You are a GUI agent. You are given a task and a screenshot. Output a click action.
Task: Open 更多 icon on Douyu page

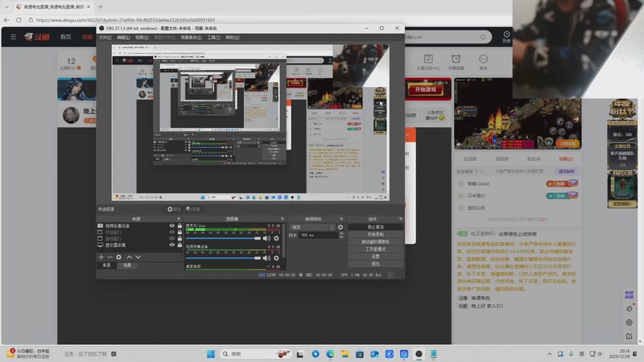484,62
